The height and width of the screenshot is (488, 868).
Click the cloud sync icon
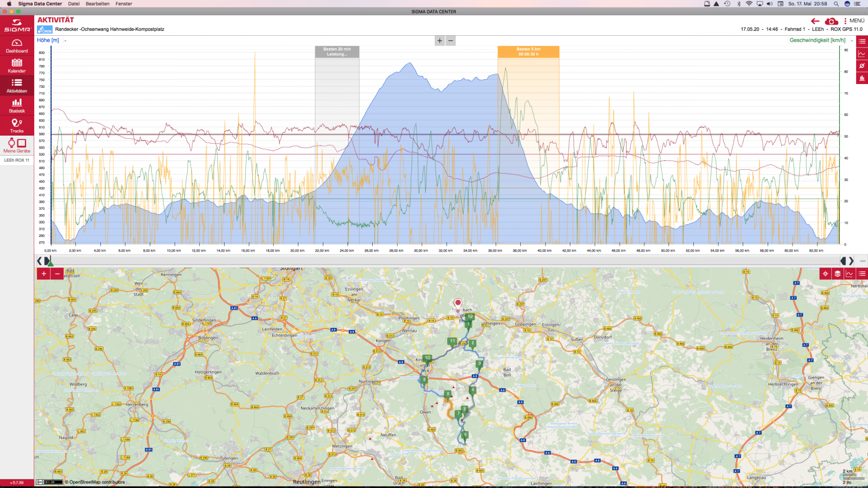(x=831, y=21)
